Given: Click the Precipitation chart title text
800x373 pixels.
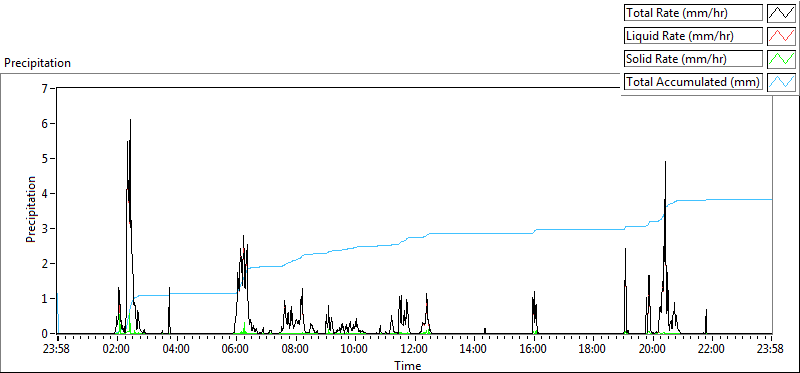Looking at the screenshot, I should coord(37,63).
